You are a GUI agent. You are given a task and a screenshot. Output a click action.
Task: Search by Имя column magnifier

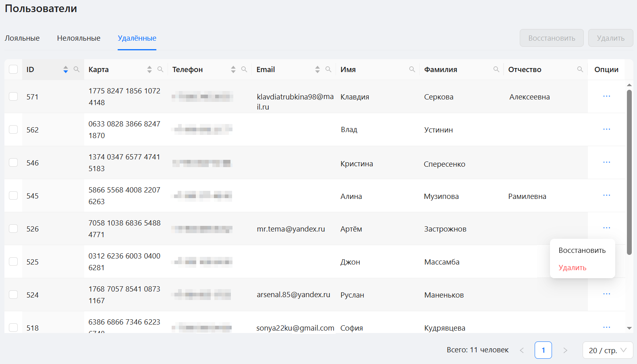(x=412, y=69)
